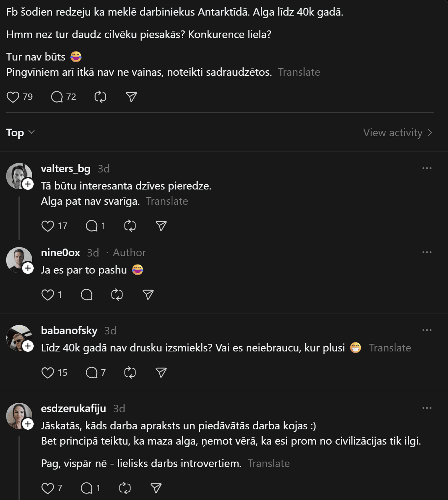Open View activity
This screenshot has height=500, width=448.
[x=397, y=133]
